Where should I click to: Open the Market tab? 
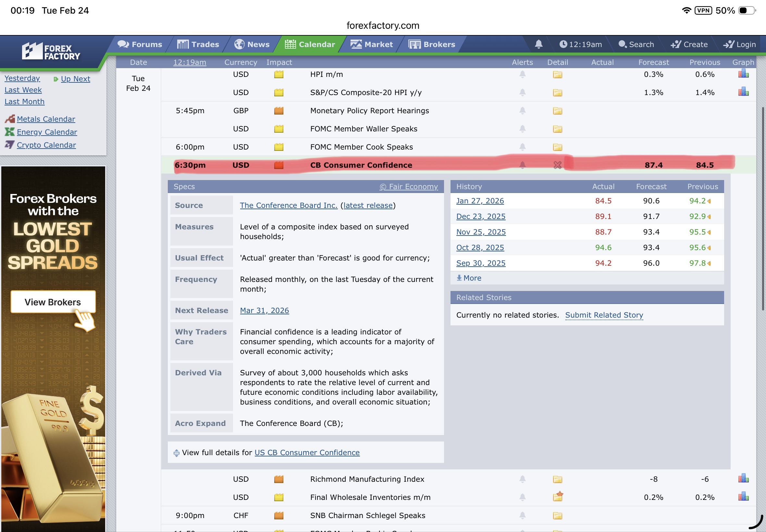click(372, 44)
